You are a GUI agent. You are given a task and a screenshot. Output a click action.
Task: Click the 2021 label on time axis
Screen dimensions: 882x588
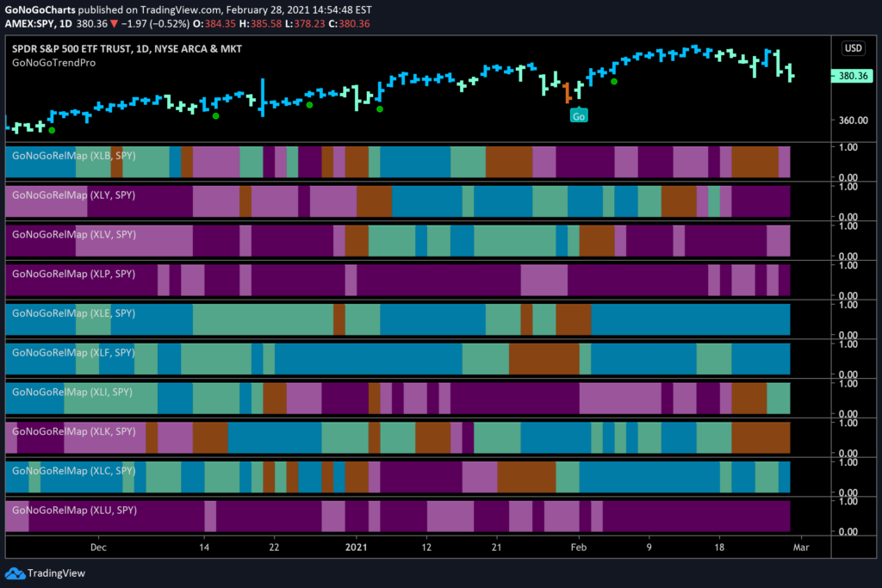tap(356, 547)
